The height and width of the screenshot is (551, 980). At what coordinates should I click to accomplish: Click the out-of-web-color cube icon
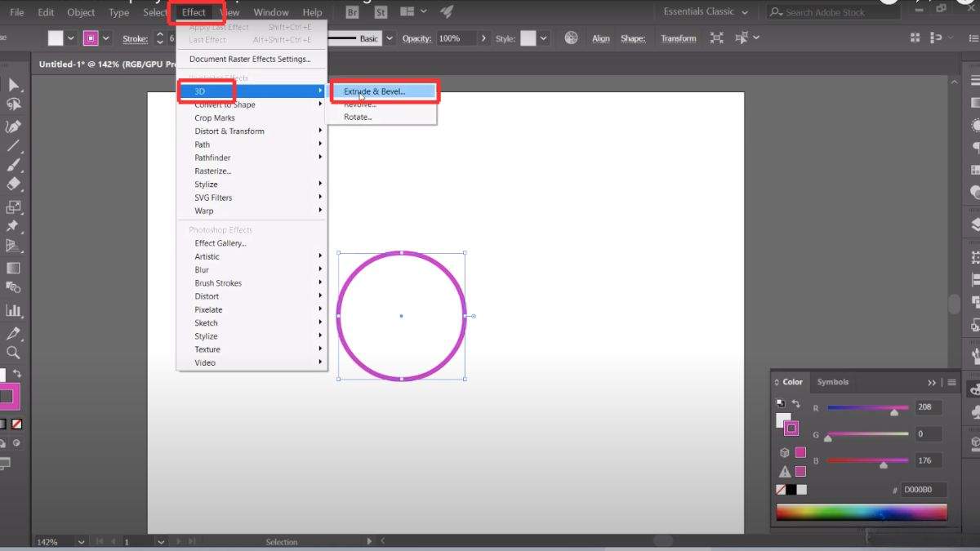[x=785, y=452]
